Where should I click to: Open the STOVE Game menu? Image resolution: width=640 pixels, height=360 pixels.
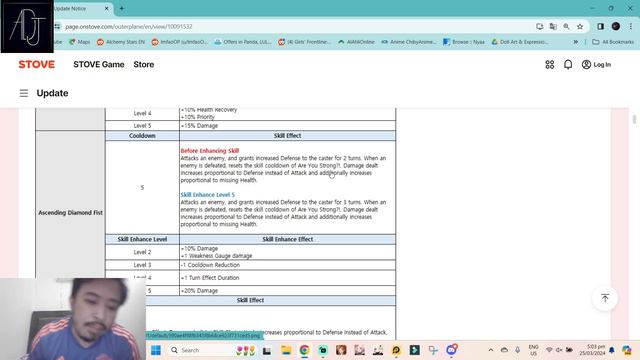(99, 64)
